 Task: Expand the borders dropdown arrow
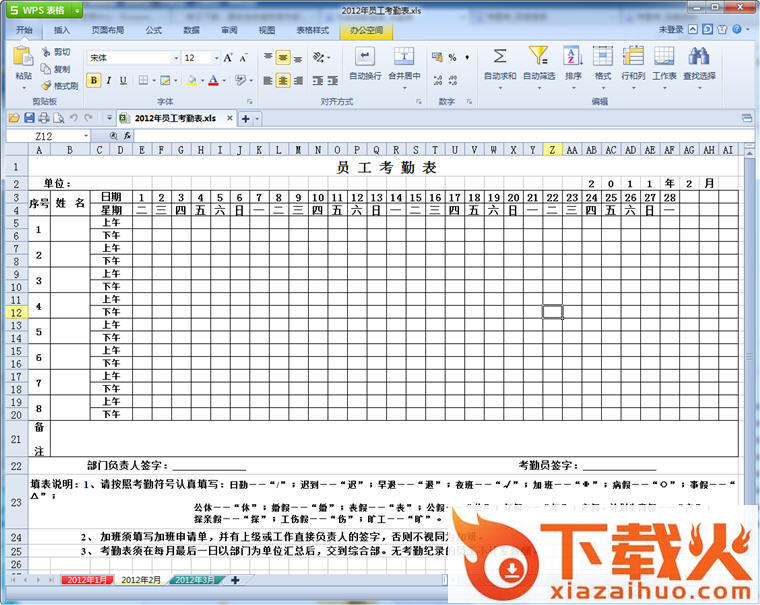[x=154, y=80]
